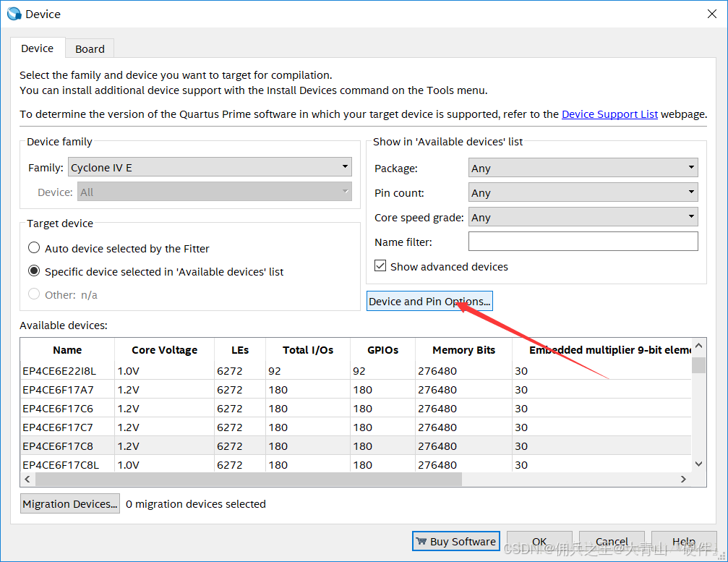Viewport: 728px width, 562px height.
Task: Select device EP4CE6F17A7
Action: [58, 390]
